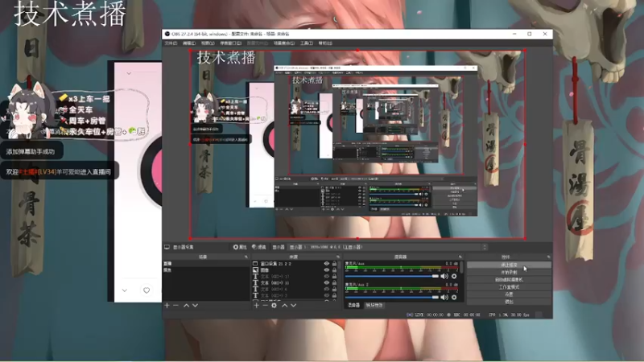This screenshot has height=362, width=644.
Task: Add a new source with plus icon
Action: click(x=256, y=306)
